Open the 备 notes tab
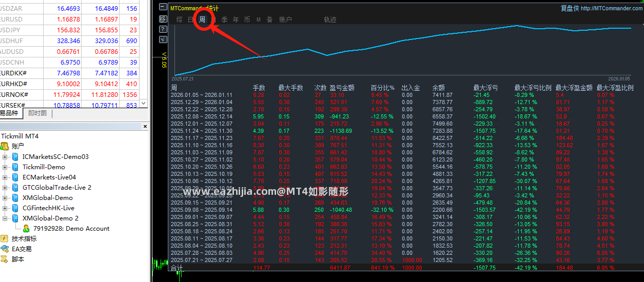This screenshot has height=282, width=644. click(x=269, y=19)
